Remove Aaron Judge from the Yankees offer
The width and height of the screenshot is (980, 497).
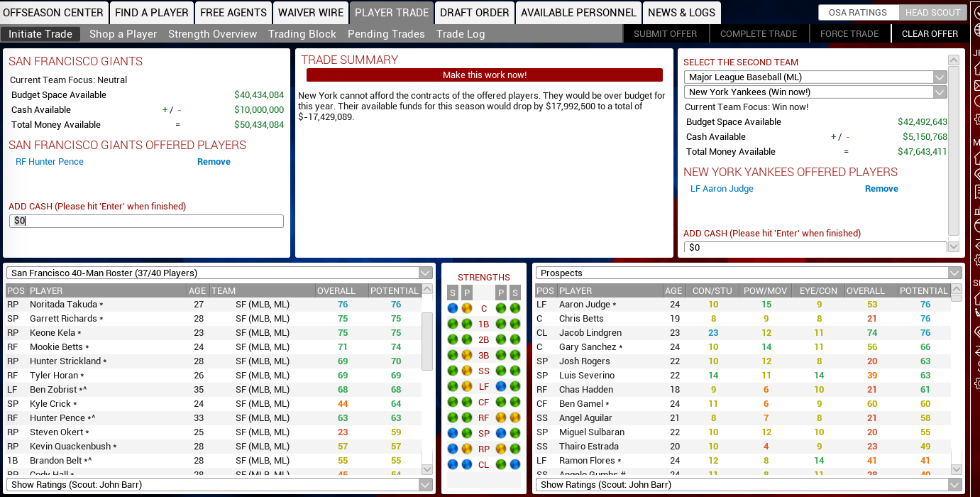coord(881,189)
